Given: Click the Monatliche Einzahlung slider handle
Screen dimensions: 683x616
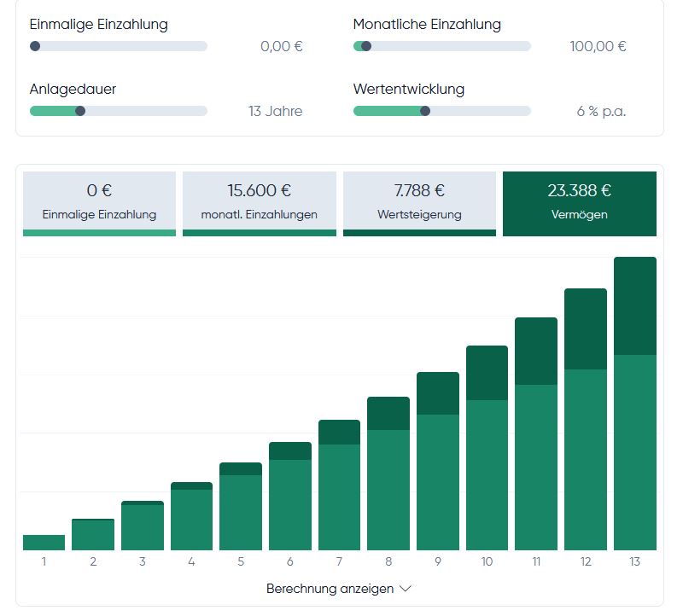Looking at the screenshot, I should click(x=366, y=46).
